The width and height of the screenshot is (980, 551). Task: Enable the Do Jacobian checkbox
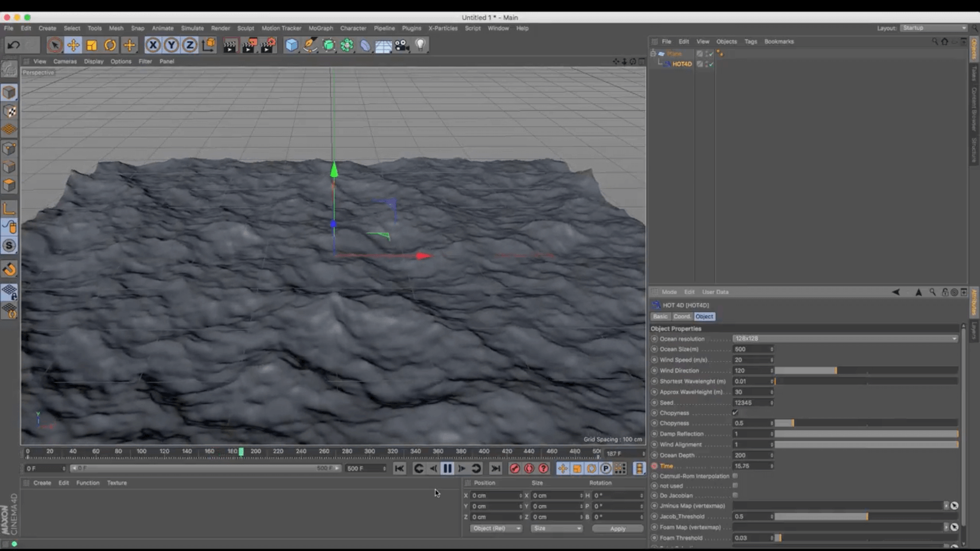[x=735, y=495]
